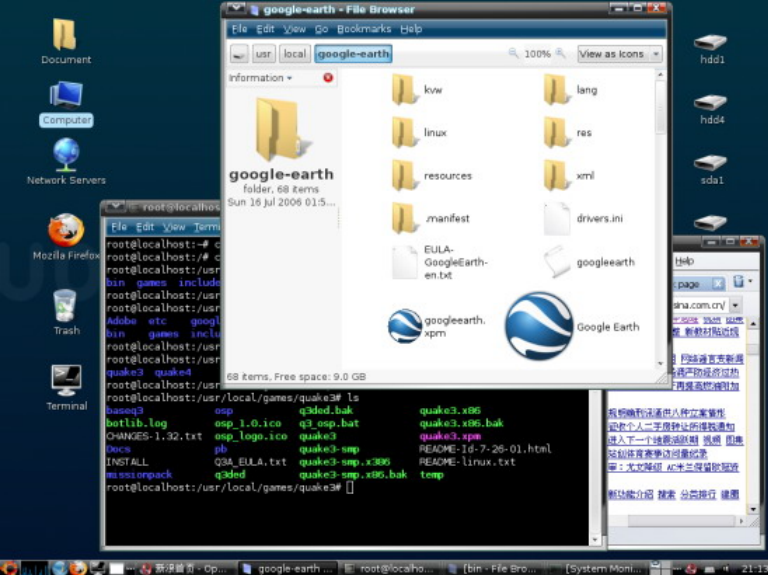Open View menu in File Browser
Image resolution: width=768 pixels, height=575 pixels.
click(x=294, y=29)
